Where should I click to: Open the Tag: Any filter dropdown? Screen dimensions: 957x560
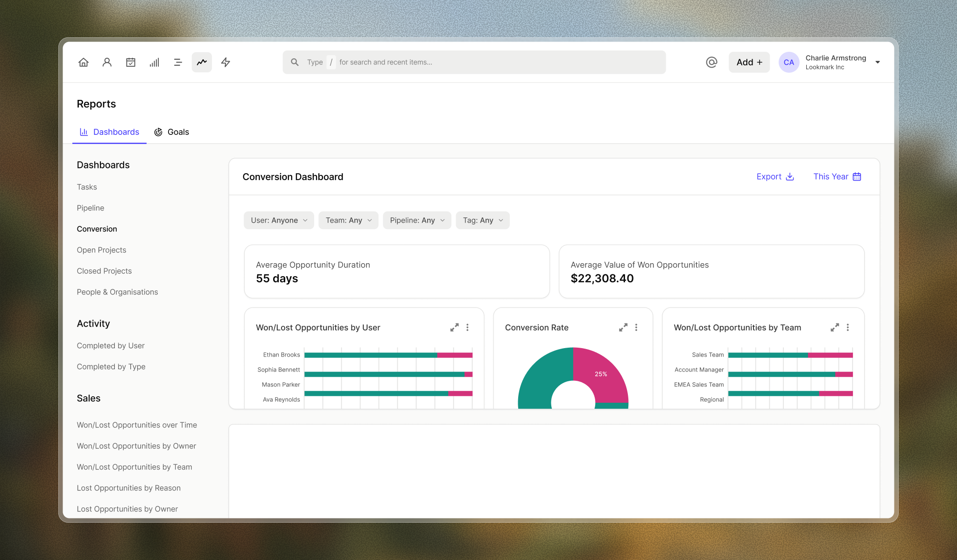(483, 220)
